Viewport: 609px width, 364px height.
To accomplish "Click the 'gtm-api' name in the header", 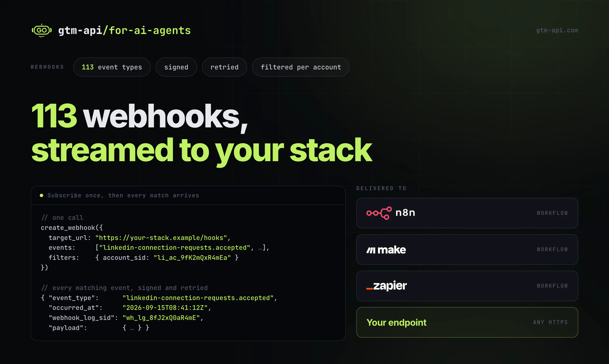I will click(80, 31).
